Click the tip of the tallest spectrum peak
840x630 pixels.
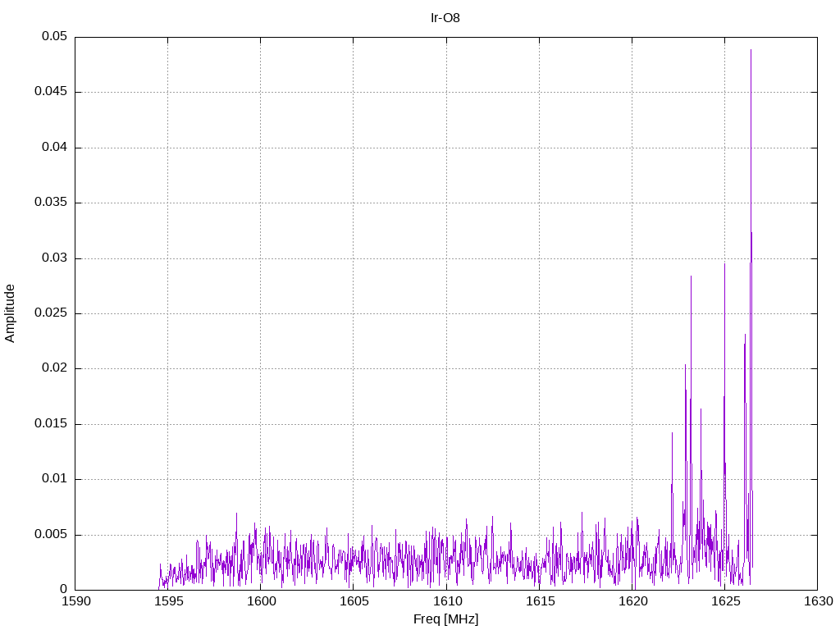(x=751, y=50)
